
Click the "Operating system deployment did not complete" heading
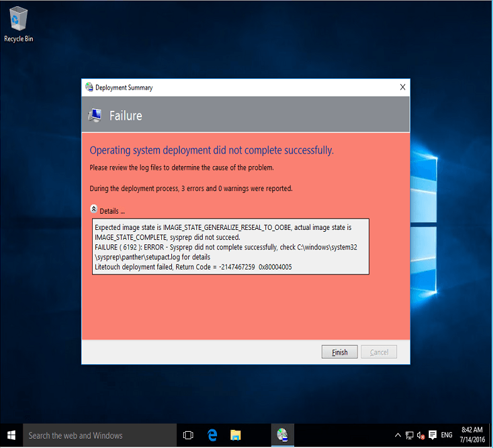[x=211, y=150]
